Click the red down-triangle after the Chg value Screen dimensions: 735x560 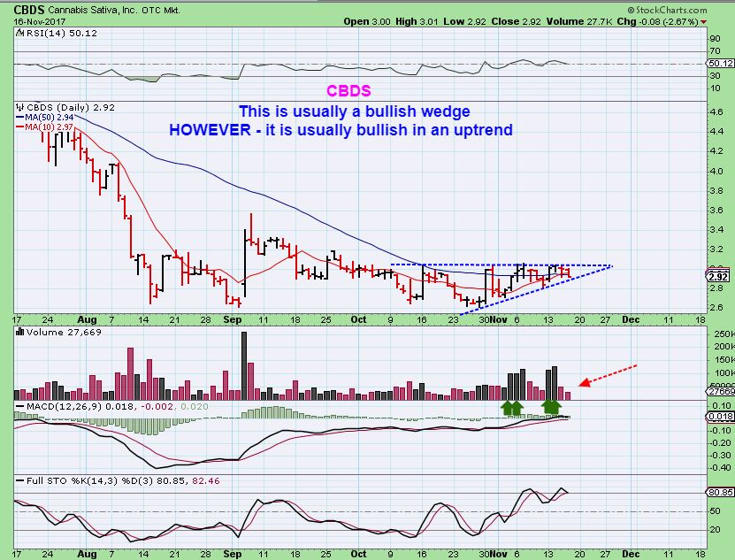coord(703,22)
